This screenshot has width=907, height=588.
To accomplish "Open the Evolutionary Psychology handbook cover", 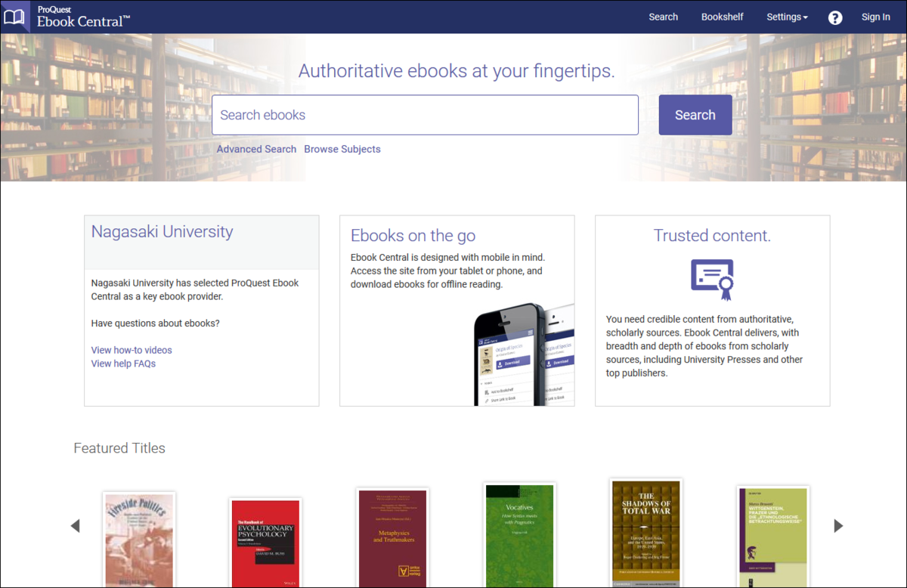I will click(265, 543).
